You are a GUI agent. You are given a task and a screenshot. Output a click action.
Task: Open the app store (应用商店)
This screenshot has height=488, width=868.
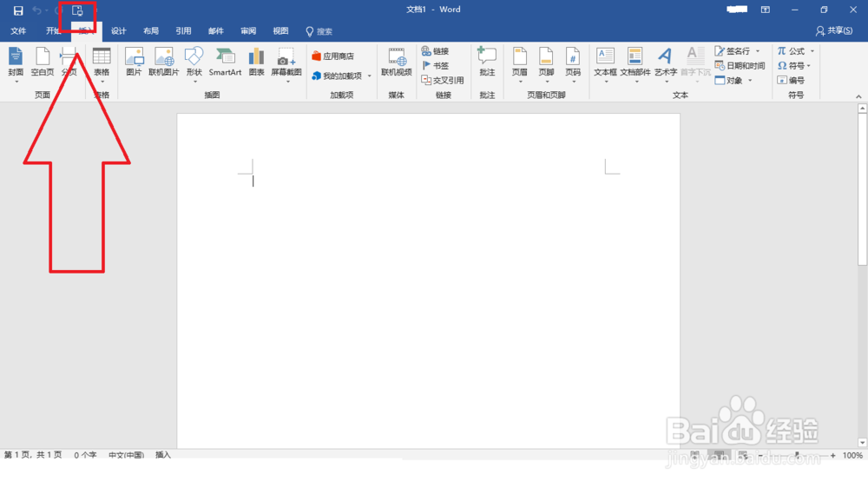point(332,56)
